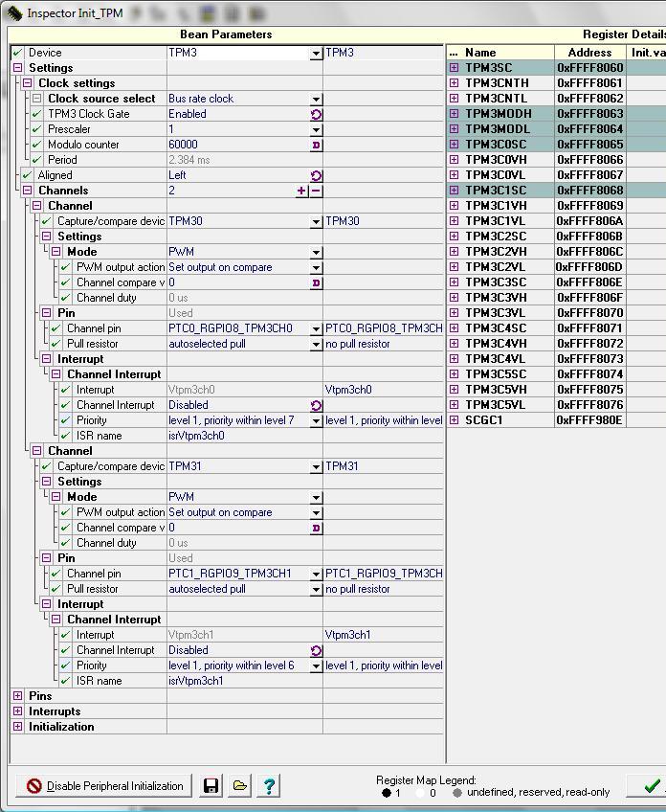This screenshot has height=812, width=666.
Task: Click the Inspector Init_TPM window icon
Action: 15,13
